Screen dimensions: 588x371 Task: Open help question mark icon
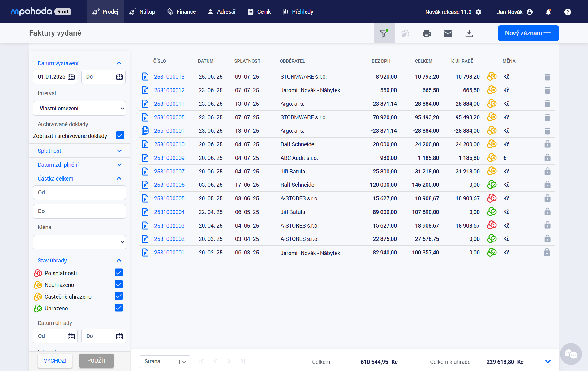point(568,12)
